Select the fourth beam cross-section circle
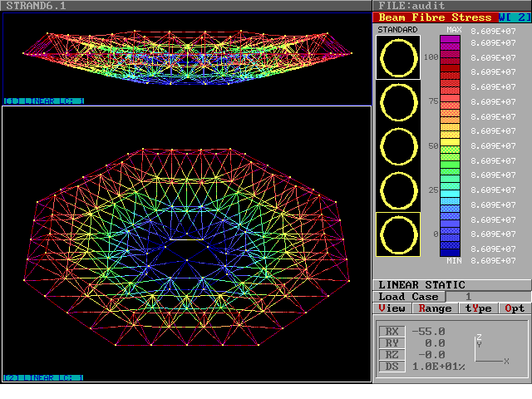 tap(398, 190)
